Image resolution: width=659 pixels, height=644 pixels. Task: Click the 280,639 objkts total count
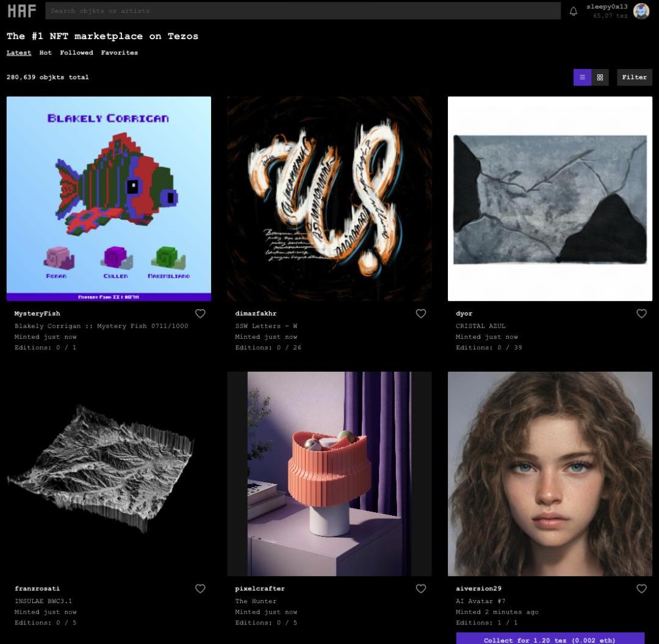(48, 78)
